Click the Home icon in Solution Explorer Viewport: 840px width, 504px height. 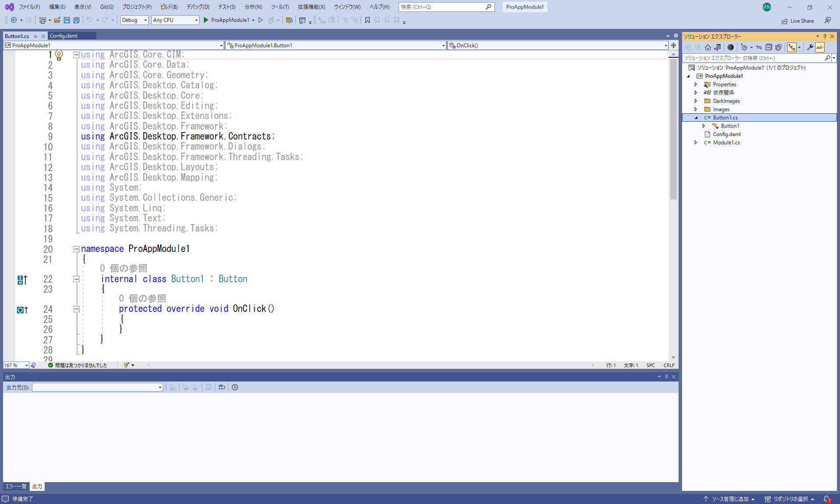pyautogui.click(x=708, y=47)
